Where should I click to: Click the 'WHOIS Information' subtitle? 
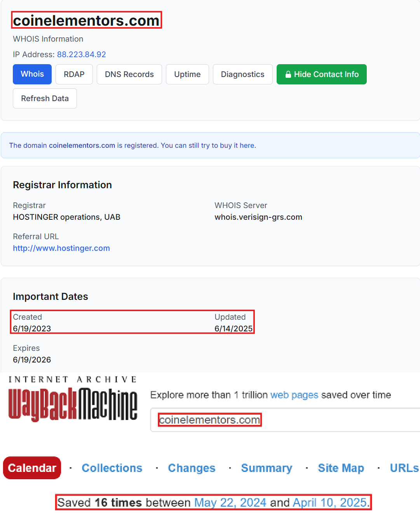click(48, 39)
